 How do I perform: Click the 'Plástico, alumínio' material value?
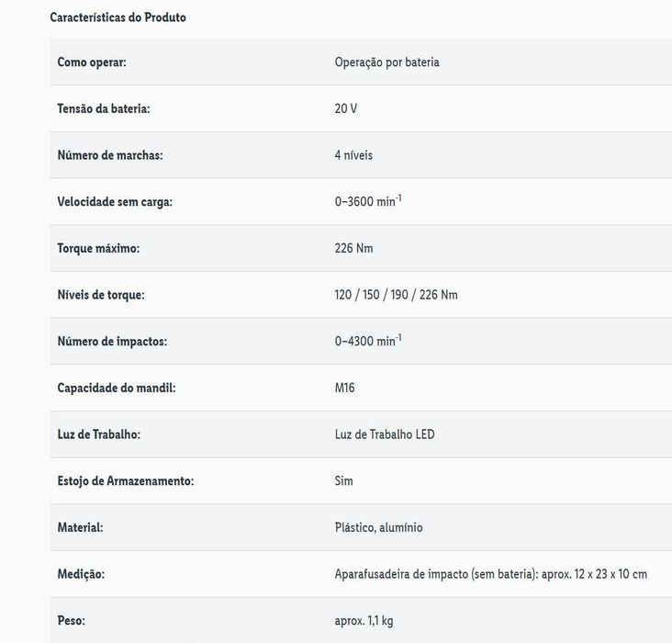pyautogui.click(x=379, y=527)
